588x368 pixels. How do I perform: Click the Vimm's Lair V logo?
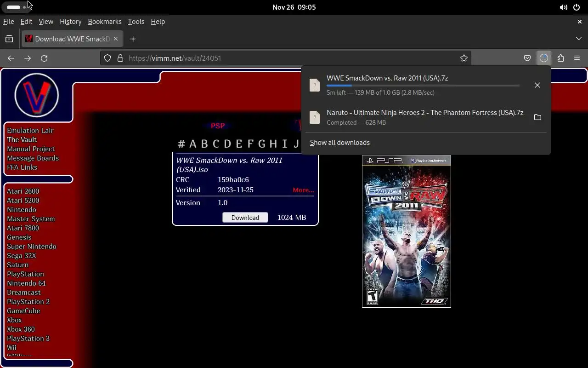tap(37, 95)
